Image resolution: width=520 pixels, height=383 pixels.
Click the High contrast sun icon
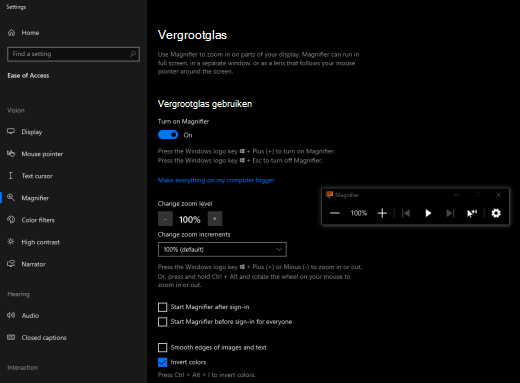click(x=11, y=242)
